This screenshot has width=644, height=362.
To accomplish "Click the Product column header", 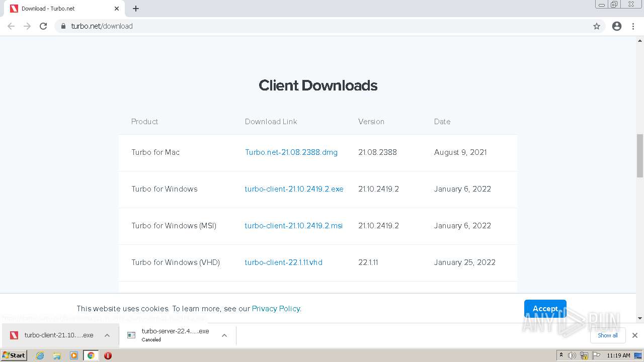I will point(145,122).
